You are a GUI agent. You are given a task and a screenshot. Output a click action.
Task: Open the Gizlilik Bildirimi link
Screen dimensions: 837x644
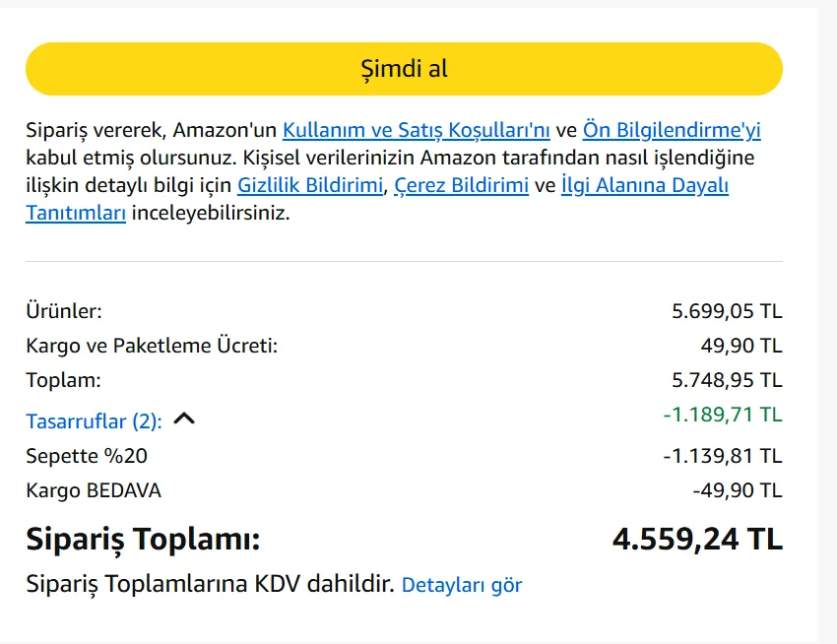(x=310, y=185)
